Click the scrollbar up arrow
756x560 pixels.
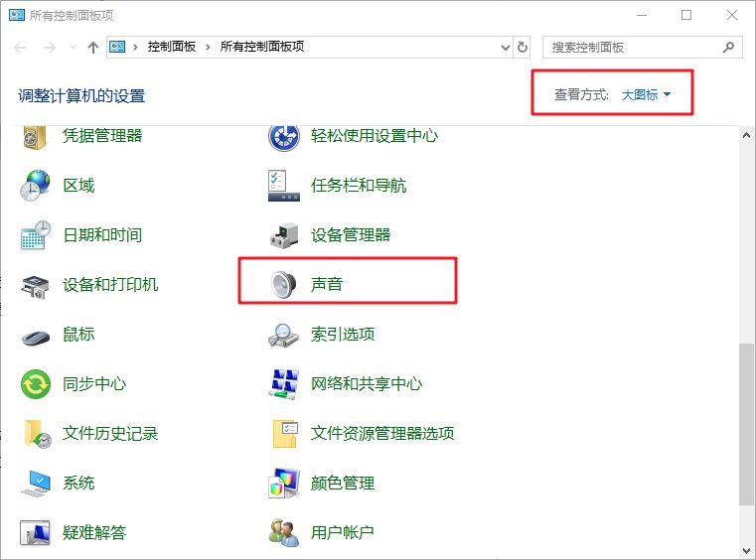tap(746, 135)
